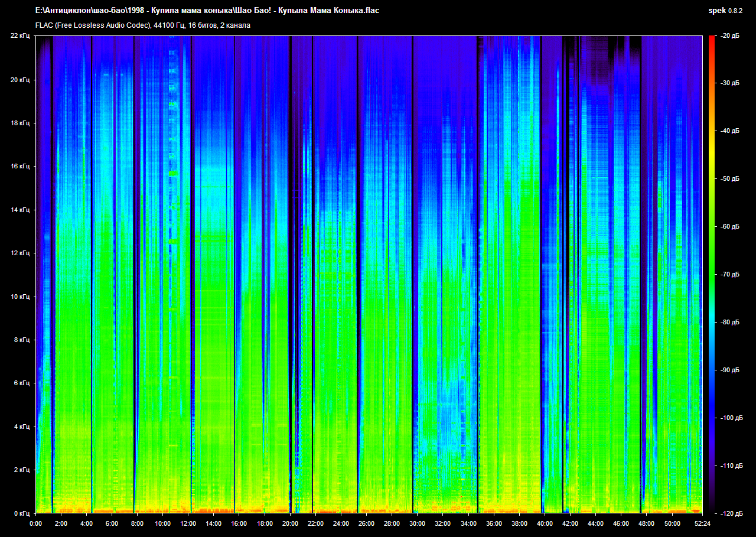
Task: Click the 30:00 time axis marker
Action: pyautogui.click(x=417, y=523)
